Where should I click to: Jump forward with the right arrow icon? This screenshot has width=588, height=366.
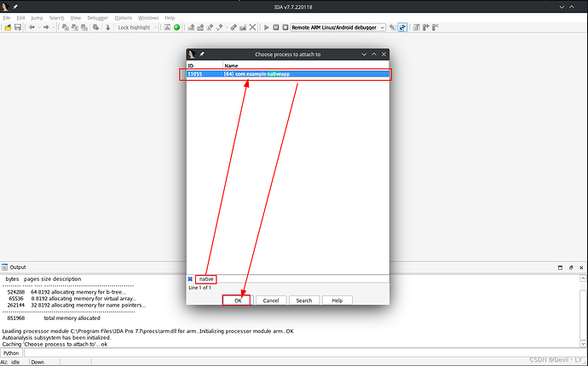click(46, 27)
